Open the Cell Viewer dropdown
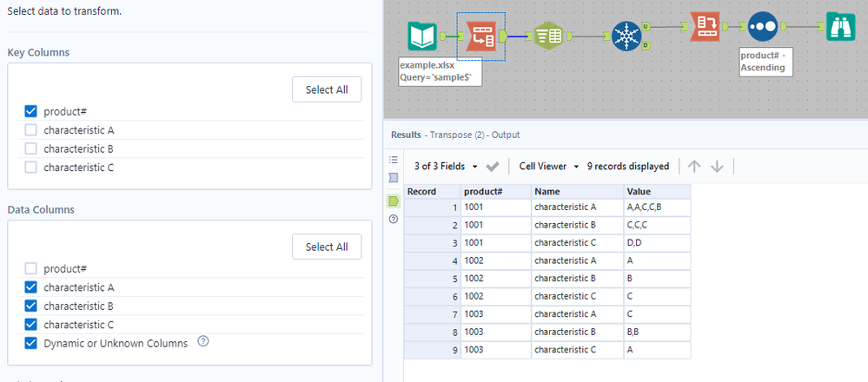The width and height of the screenshot is (868, 382). (x=548, y=167)
